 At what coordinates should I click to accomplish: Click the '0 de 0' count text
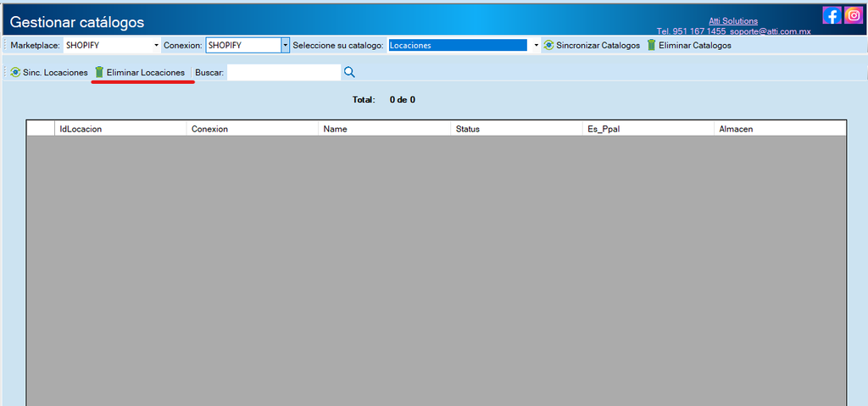[403, 100]
